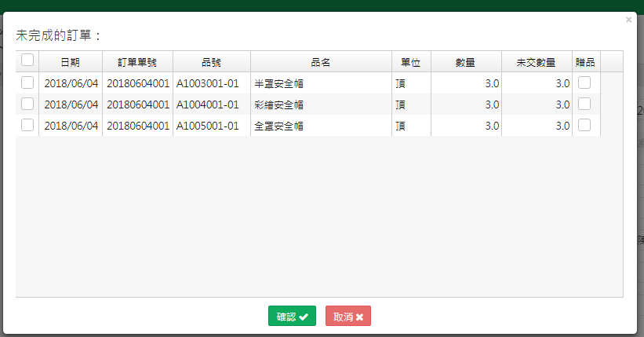Confirm selection with the 確認 button
This screenshot has height=337, width=644.
tap(292, 316)
